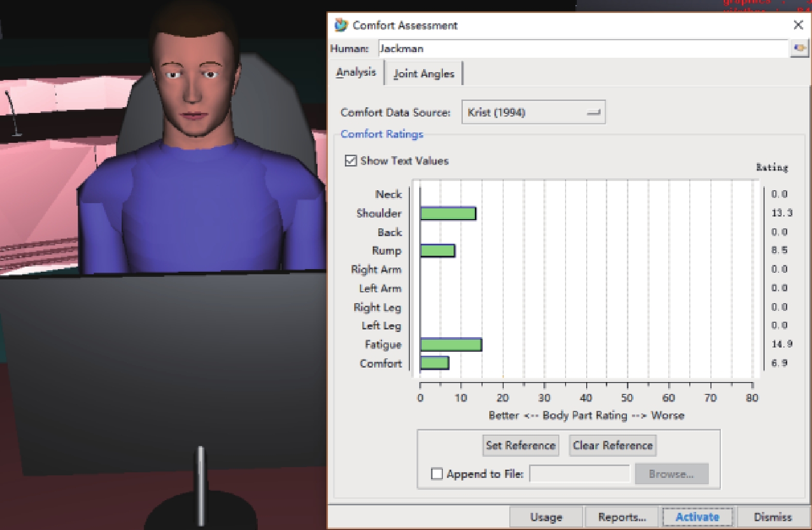The image size is (812, 530).
Task: Click the Human name input field
Action: coord(583,48)
